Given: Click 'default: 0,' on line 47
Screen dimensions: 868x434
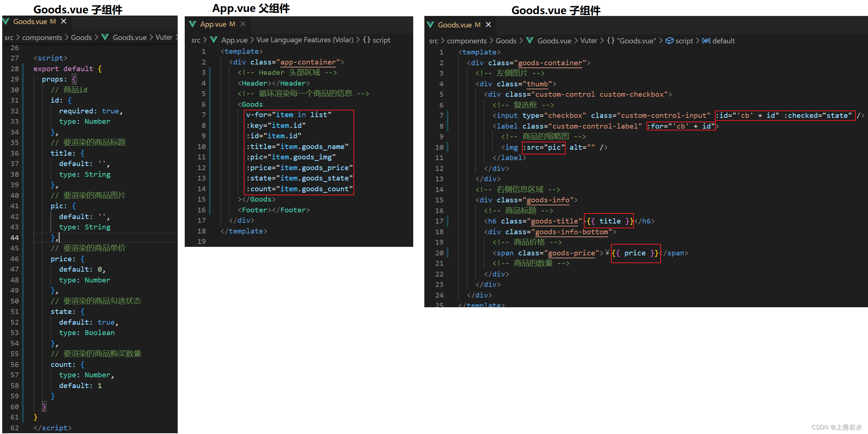Looking at the screenshot, I should [x=82, y=269].
